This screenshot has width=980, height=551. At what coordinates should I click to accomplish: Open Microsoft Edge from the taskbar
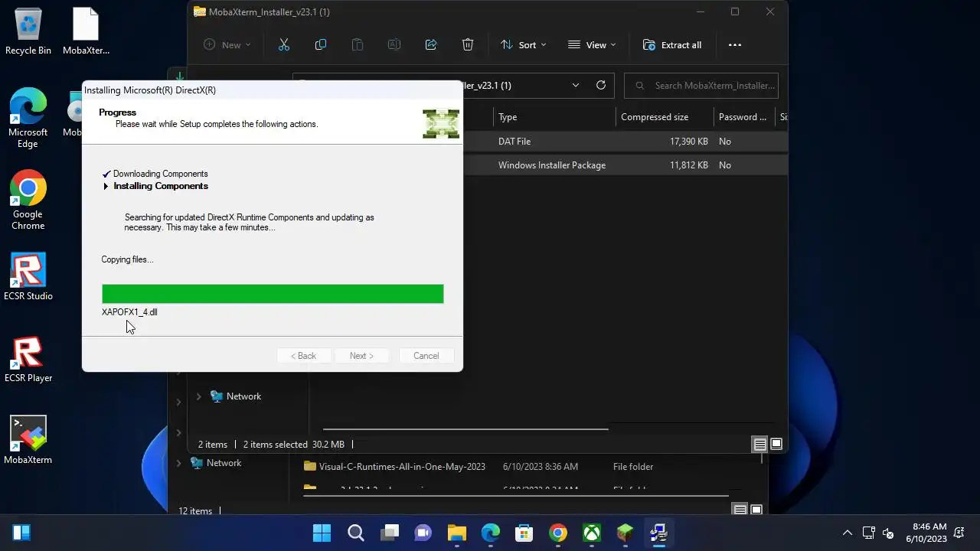(491, 533)
